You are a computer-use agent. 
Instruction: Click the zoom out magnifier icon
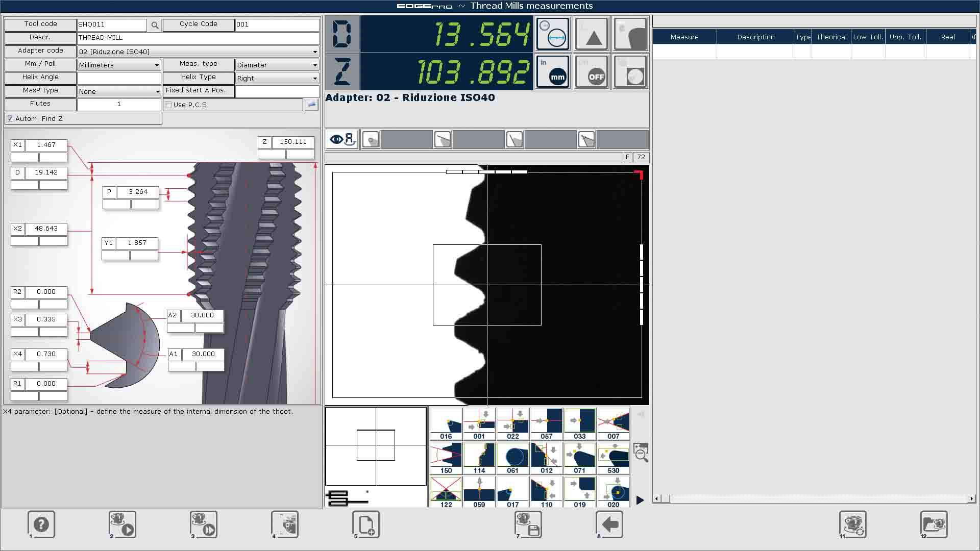click(641, 453)
